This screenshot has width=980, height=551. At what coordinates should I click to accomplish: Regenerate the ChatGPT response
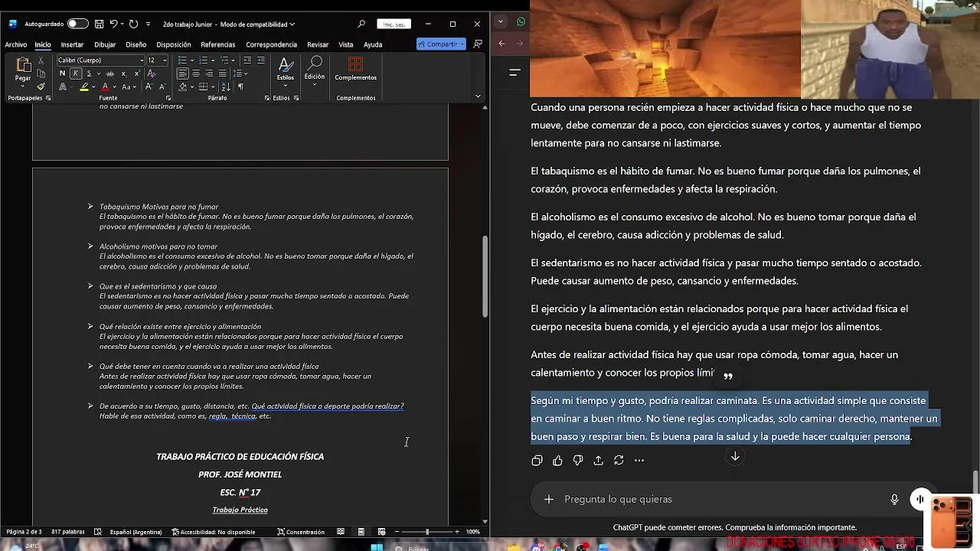pos(619,460)
